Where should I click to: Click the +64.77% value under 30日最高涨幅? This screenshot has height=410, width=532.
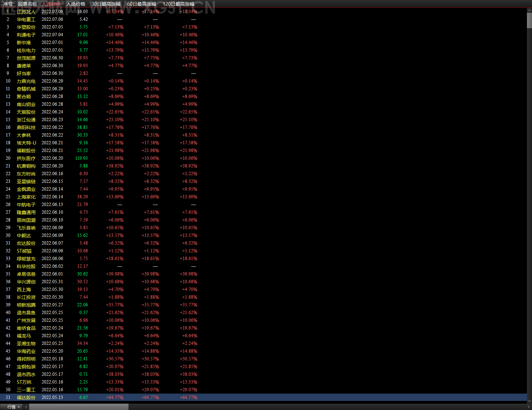115,398
